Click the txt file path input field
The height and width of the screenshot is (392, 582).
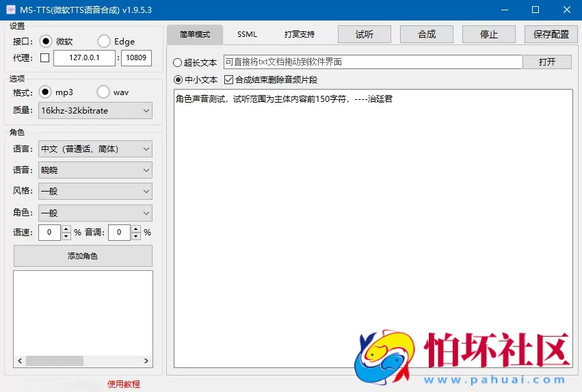[373, 62]
